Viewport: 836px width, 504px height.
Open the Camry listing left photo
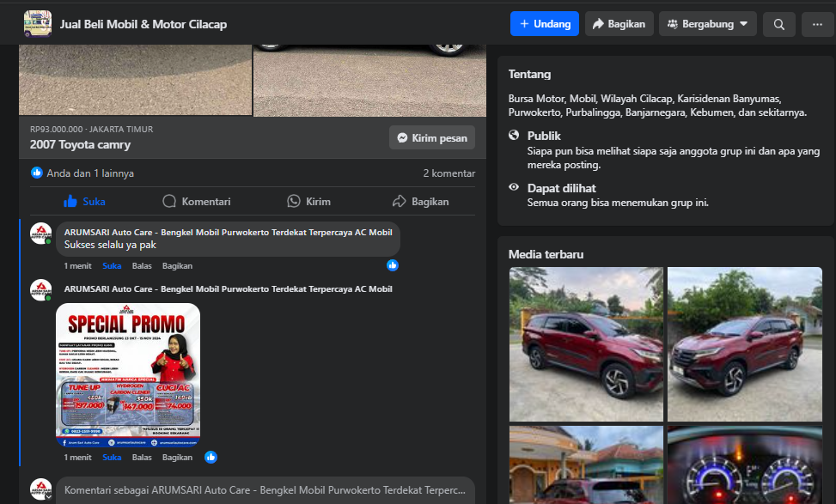pos(135,80)
